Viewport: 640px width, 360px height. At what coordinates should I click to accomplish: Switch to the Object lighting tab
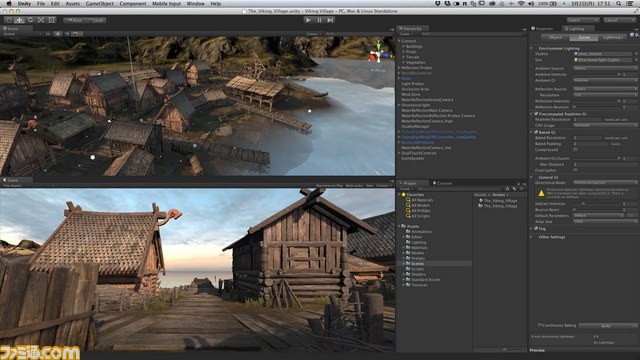coord(555,37)
